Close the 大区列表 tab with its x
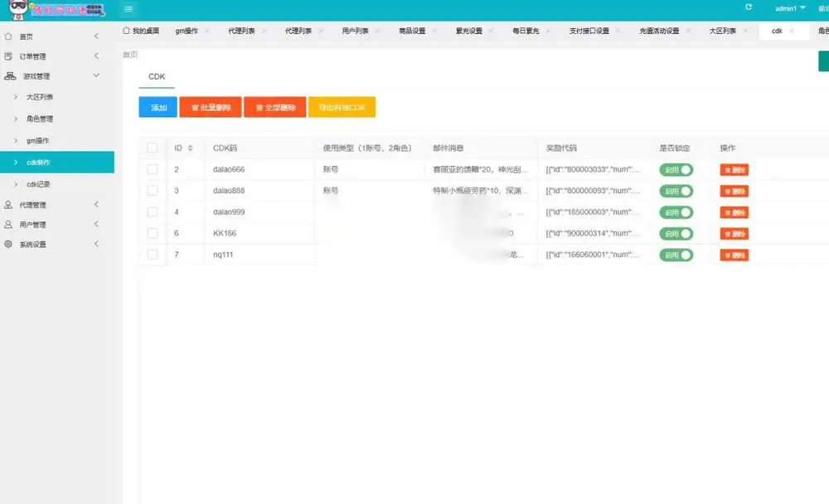Image resolution: width=829 pixels, height=504 pixels. click(x=745, y=31)
